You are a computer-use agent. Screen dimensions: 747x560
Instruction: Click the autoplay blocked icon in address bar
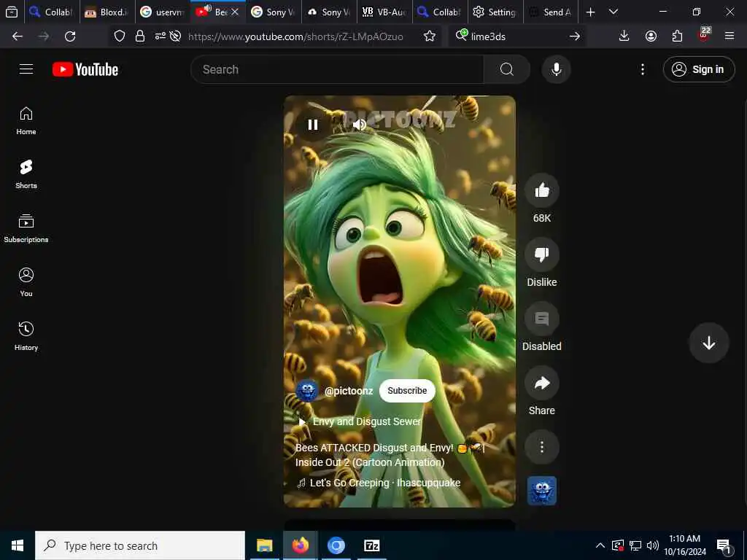tap(175, 36)
